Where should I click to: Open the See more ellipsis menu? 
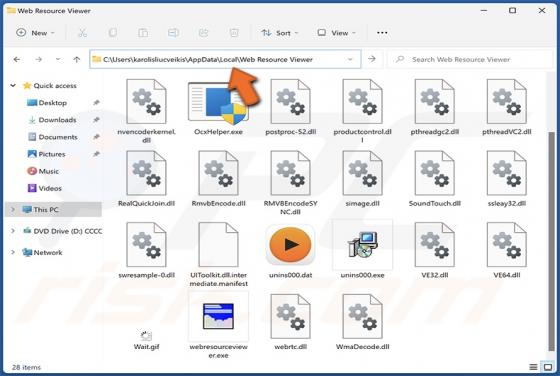click(382, 33)
